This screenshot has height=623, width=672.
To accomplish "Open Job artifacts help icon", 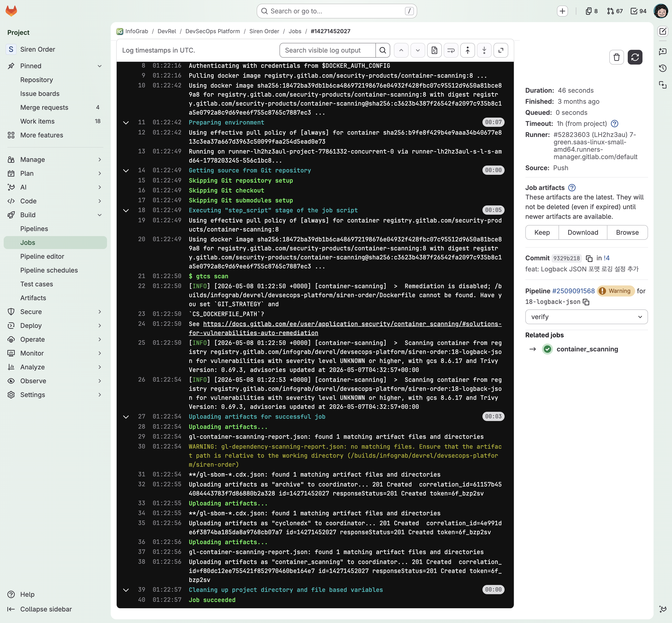I will 571,188.
